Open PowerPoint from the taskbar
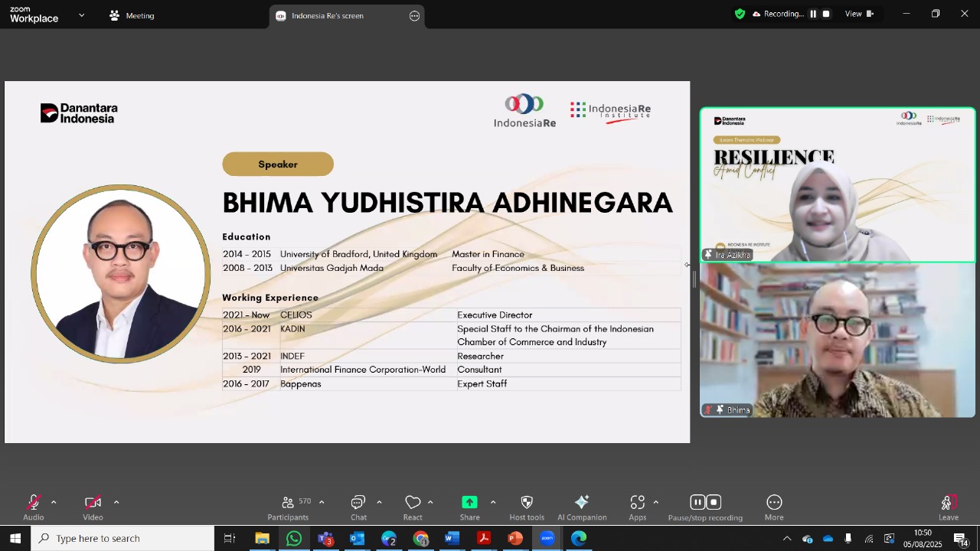The width and height of the screenshot is (980, 551). (515, 538)
